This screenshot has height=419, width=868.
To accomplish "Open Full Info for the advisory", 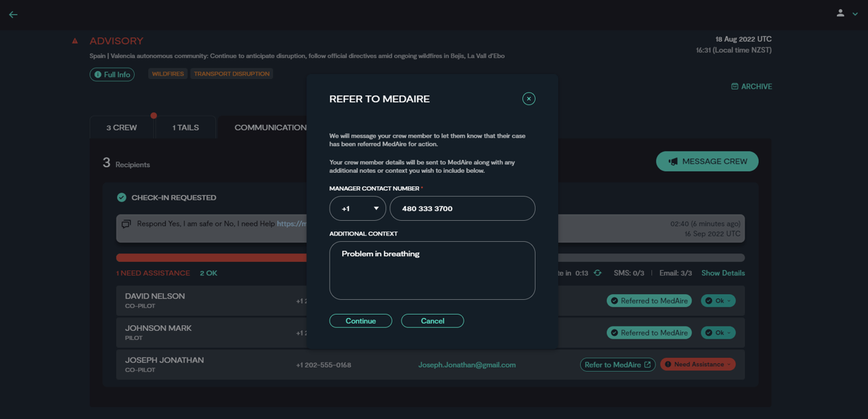I will click(112, 74).
